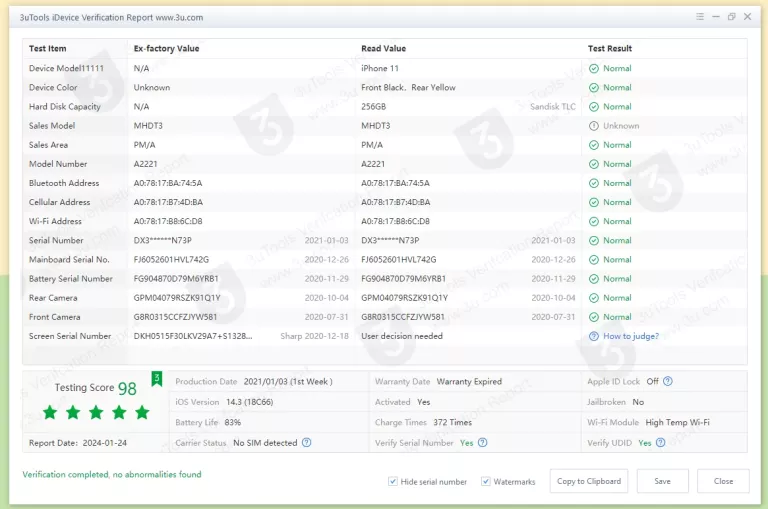Toggle the Hide serial number checkbox
The height and width of the screenshot is (509, 768).
tap(393, 481)
